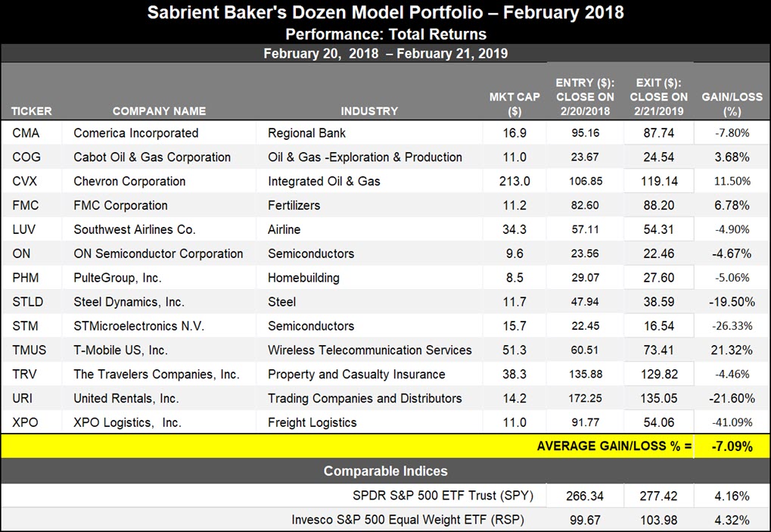Click Southwest's entry price 57.11
The height and width of the screenshot is (532, 771).
tap(585, 229)
